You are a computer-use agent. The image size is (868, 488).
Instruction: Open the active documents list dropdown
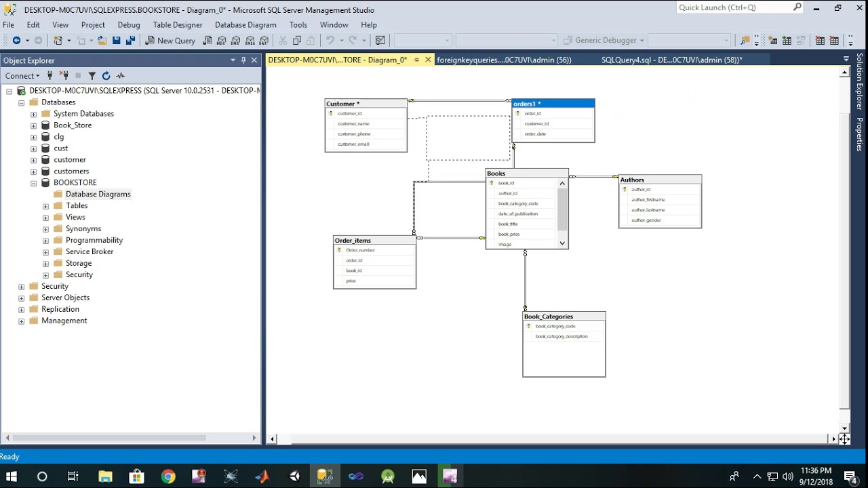pos(846,60)
